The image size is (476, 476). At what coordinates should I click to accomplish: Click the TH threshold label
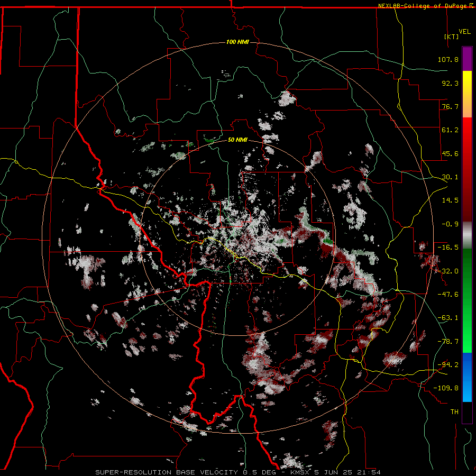point(454,412)
